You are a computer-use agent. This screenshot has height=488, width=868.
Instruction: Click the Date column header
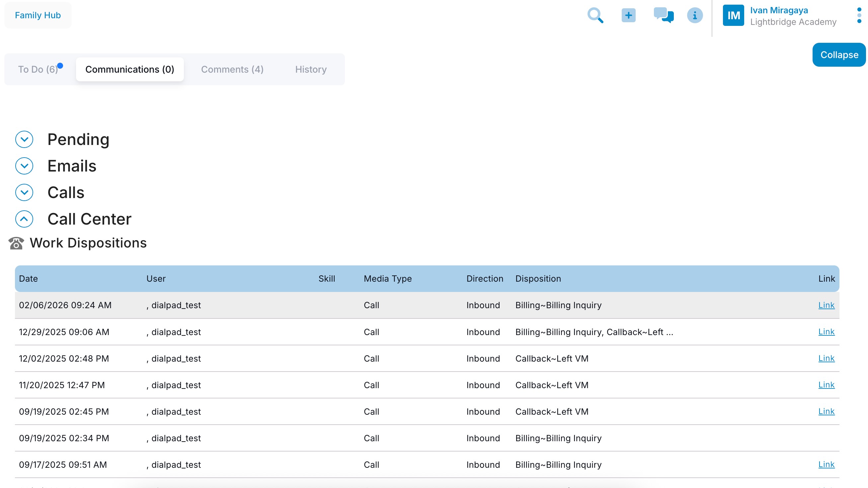pyautogui.click(x=28, y=279)
